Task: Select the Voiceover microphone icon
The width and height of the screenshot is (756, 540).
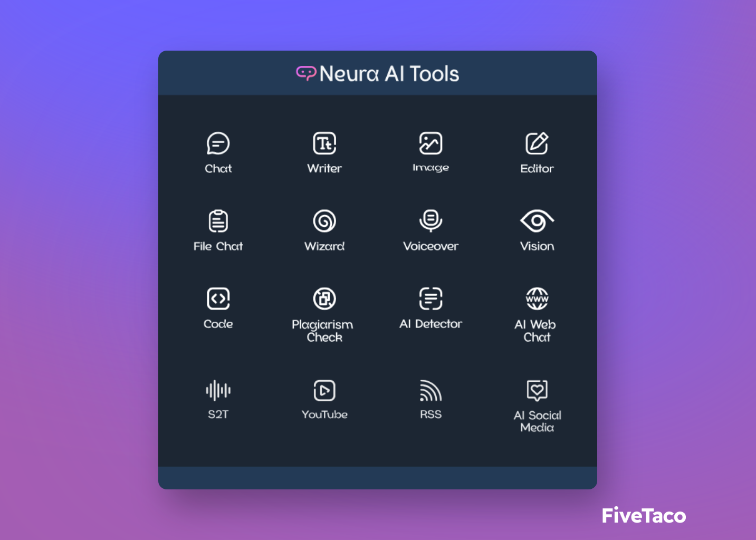Action: [x=430, y=221]
